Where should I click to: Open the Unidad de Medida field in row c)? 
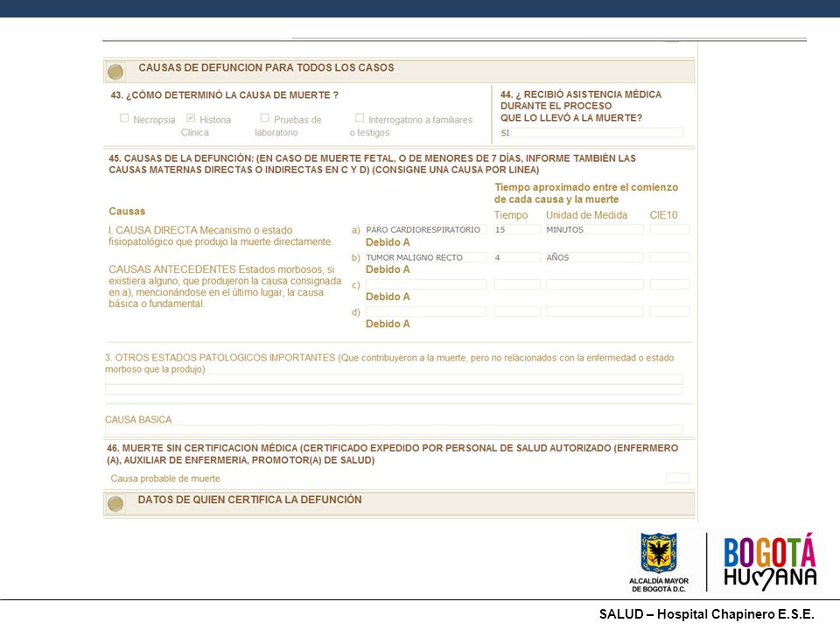(594, 284)
